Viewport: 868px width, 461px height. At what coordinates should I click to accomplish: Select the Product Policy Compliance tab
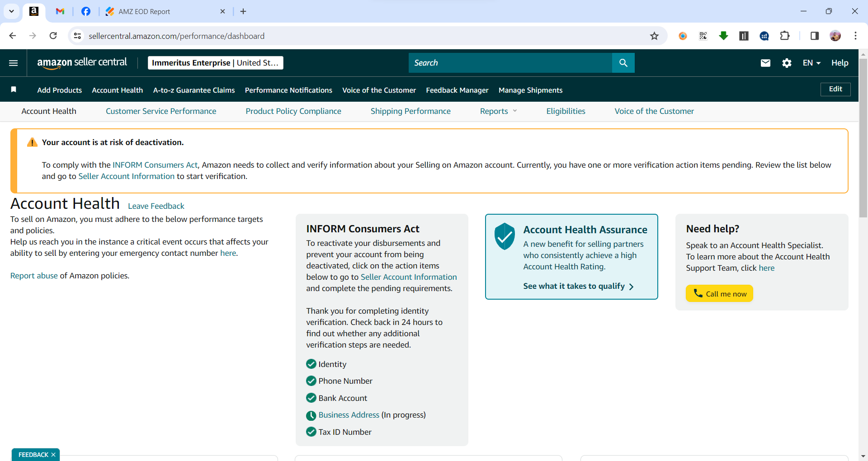(293, 111)
